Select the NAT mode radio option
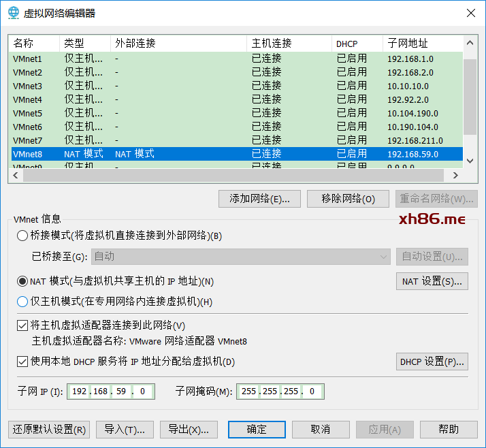 click(22, 281)
